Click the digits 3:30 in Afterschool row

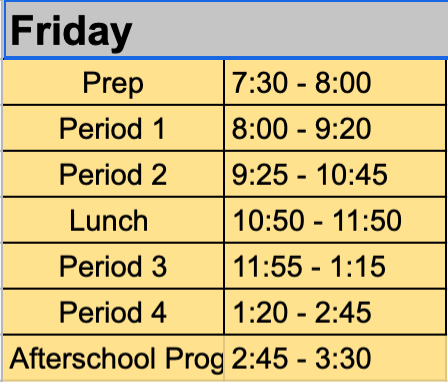pyautogui.click(x=343, y=359)
